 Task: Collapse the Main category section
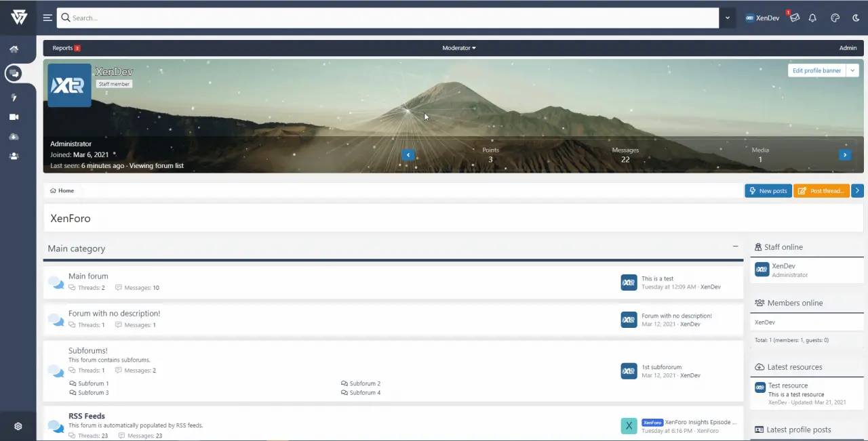click(x=735, y=247)
